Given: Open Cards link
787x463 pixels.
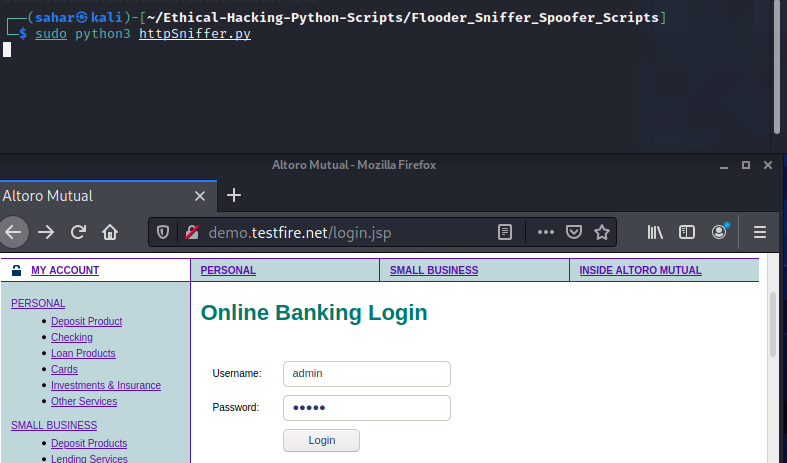Looking at the screenshot, I should tap(64, 369).
